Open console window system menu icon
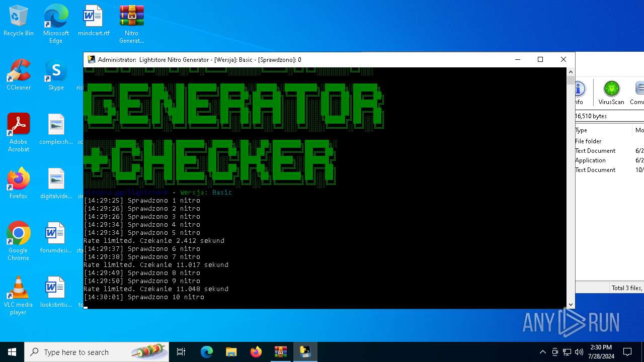 pos(91,59)
